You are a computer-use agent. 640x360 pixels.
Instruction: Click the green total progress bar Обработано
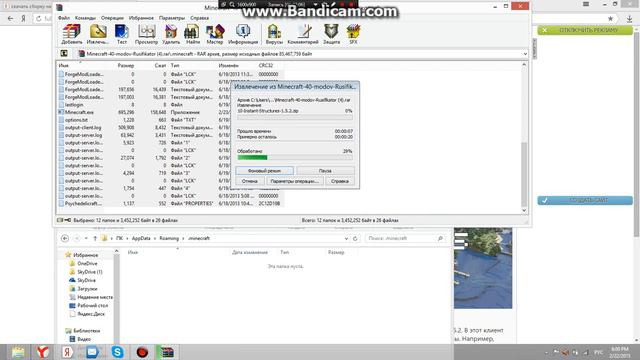[295, 157]
